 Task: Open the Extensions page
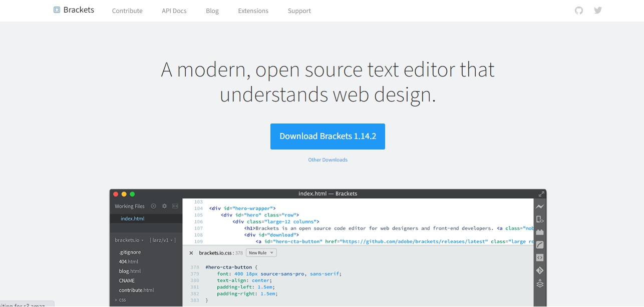click(x=253, y=11)
